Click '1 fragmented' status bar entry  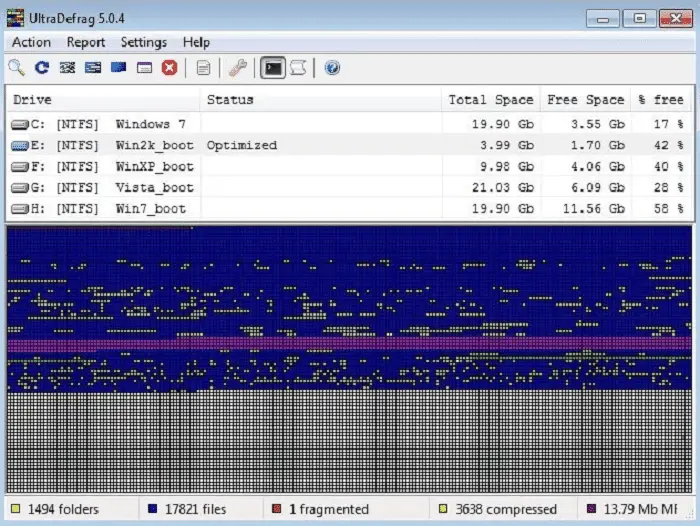329,509
